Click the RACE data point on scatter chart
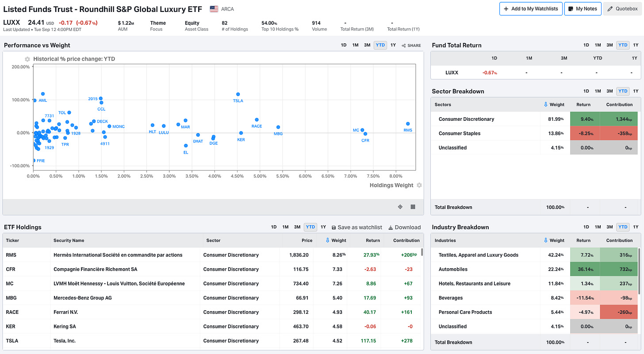This screenshot has width=644, height=354. (x=257, y=120)
